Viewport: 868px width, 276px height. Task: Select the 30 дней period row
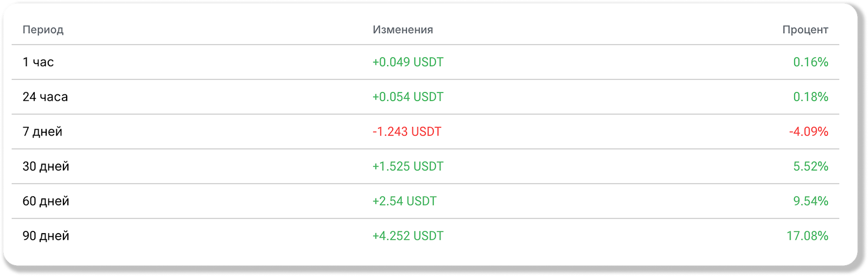coord(425,166)
